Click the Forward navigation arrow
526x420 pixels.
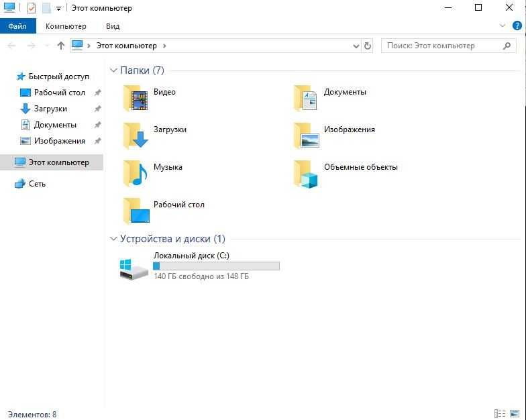(x=31, y=46)
